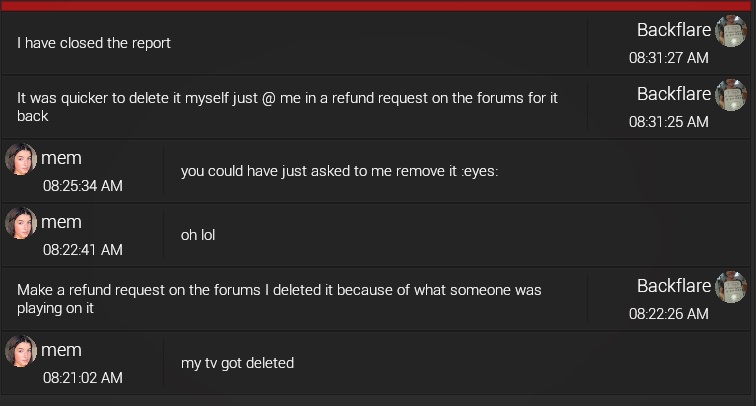Click the 08:21:02 AM timestamp
This screenshot has width=756, height=406.
(82, 377)
